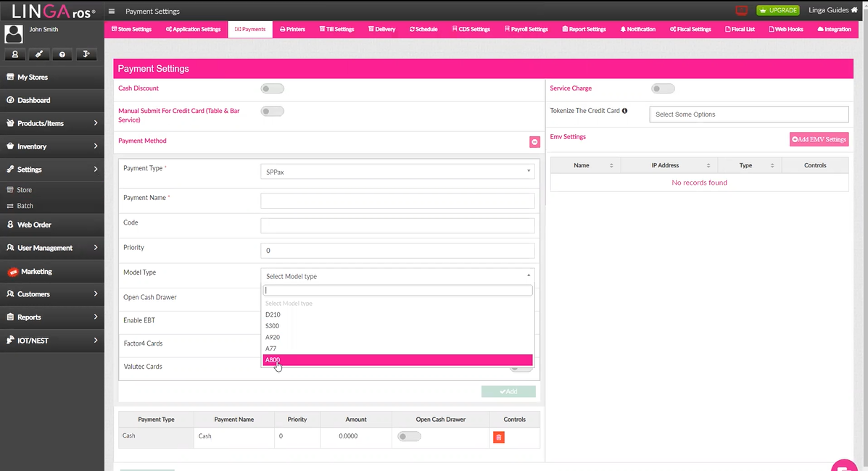Expand Products/Items in sidebar

click(52, 123)
